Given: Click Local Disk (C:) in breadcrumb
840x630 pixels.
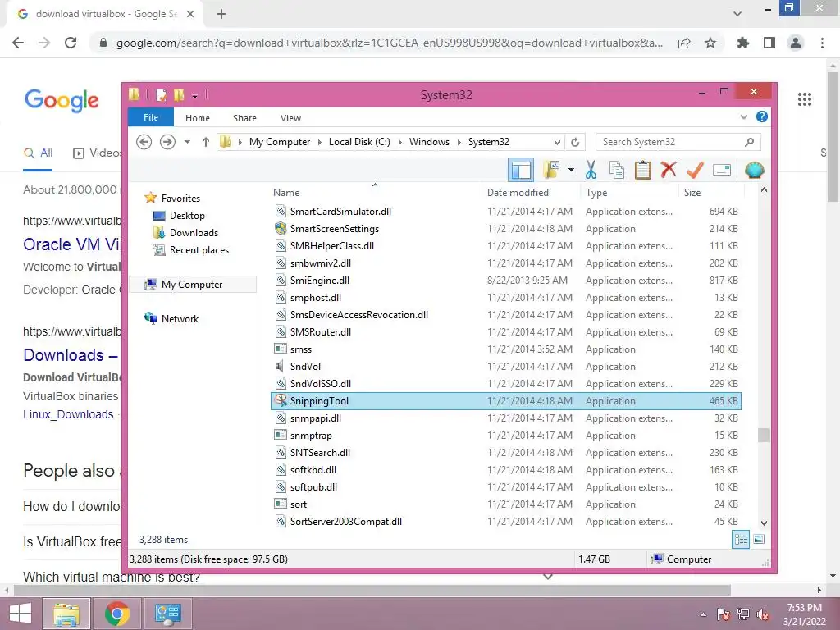Looking at the screenshot, I should [x=359, y=142].
